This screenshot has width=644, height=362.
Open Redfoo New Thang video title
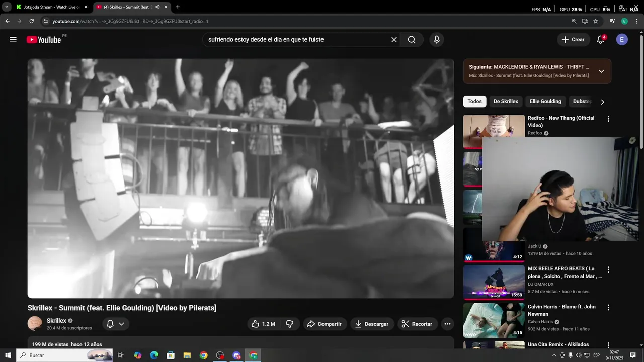561,121
